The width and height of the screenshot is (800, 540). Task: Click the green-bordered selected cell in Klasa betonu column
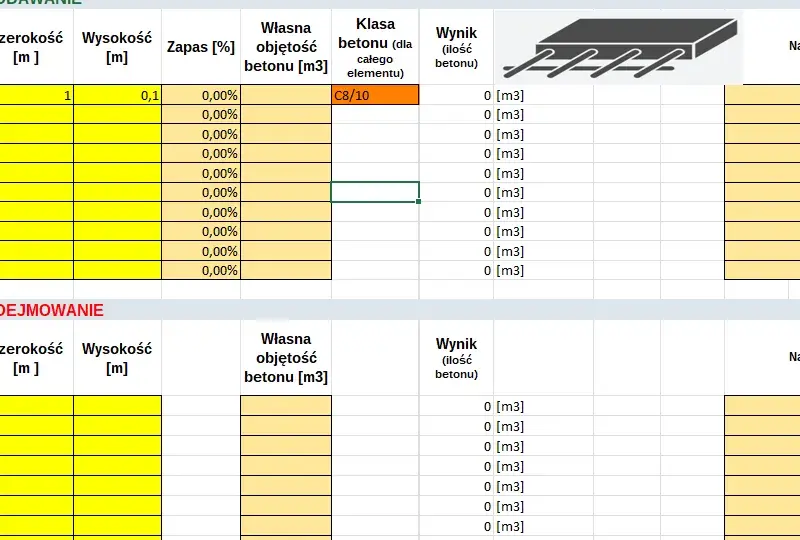click(x=375, y=192)
